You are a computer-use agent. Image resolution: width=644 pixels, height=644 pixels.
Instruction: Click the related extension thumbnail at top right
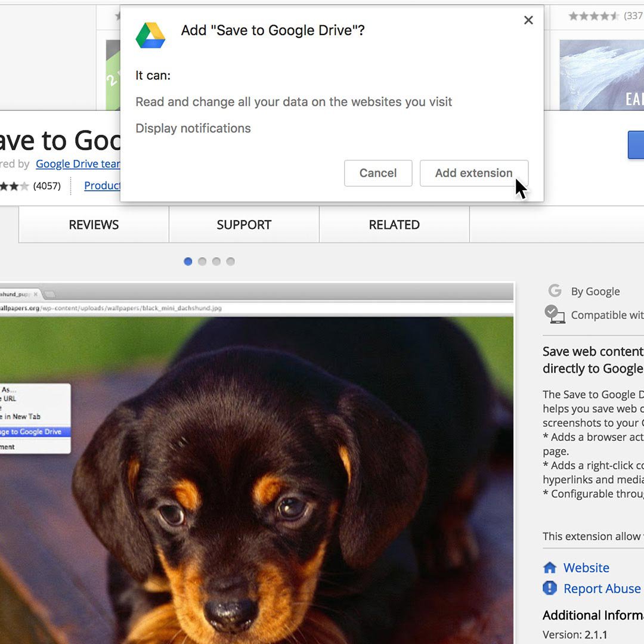(x=602, y=75)
